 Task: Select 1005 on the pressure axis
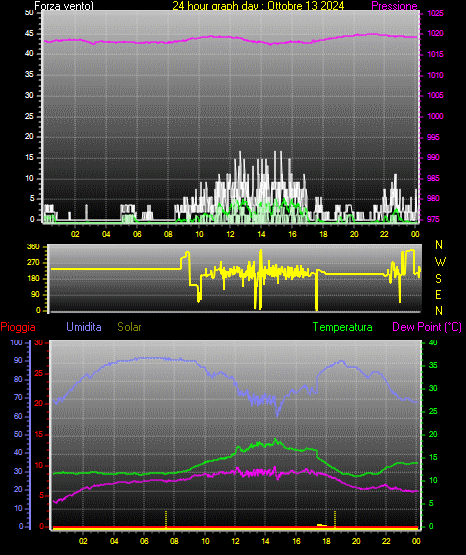(x=435, y=95)
